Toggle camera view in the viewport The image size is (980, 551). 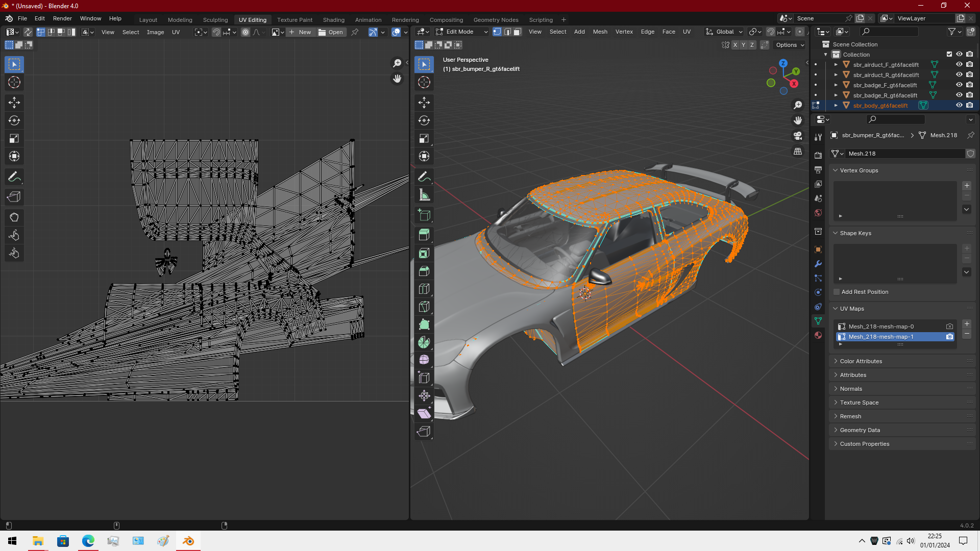coord(798,136)
